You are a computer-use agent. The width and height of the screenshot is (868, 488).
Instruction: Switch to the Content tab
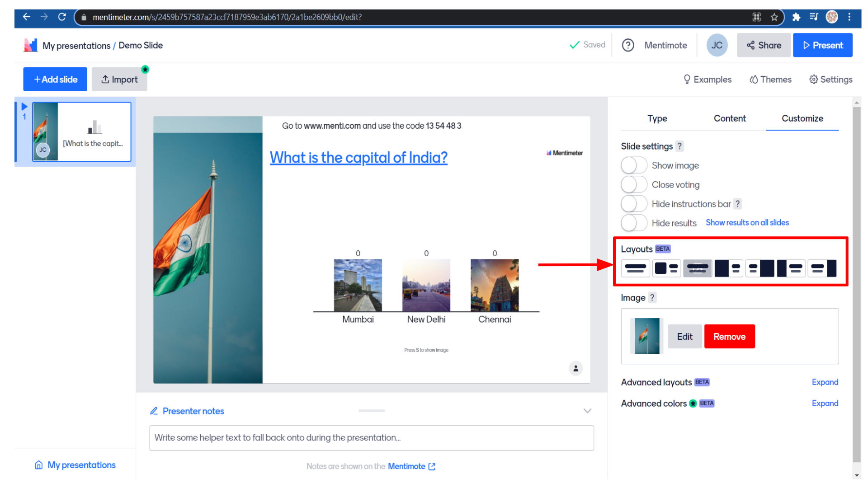[x=729, y=118]
